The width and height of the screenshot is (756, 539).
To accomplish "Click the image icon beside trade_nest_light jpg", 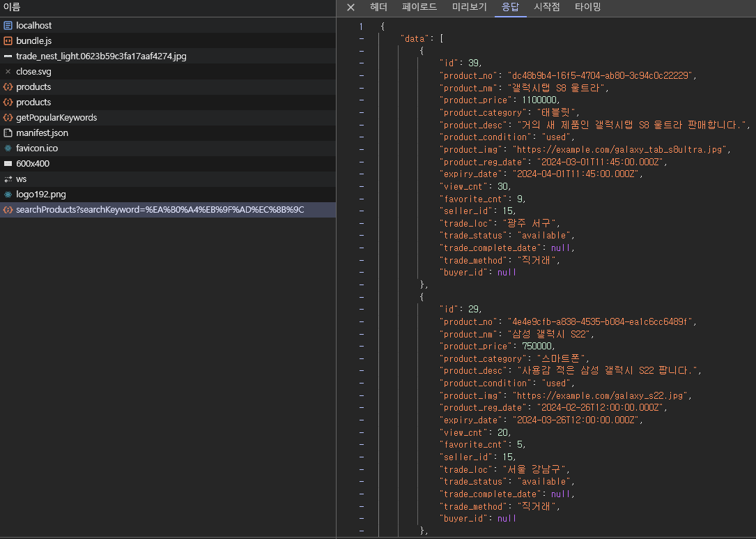I will point(8,56).
